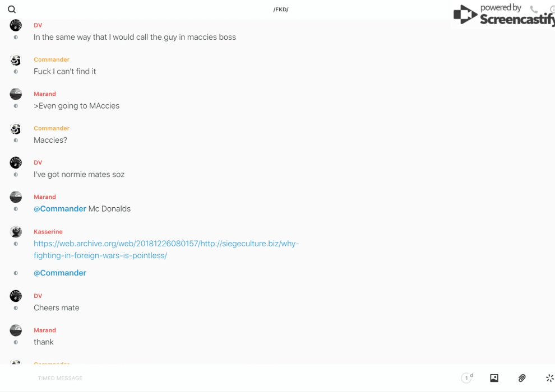Screen dimensions: 555x392
Task: Click timer indicator beside "Fuck I can't find it"
Action: click(x=16, y=72)
